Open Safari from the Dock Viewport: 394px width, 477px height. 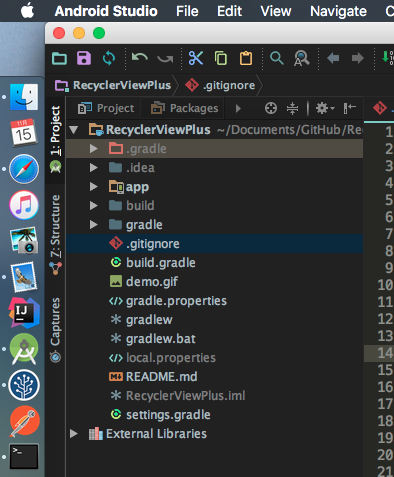coord(24,169)
